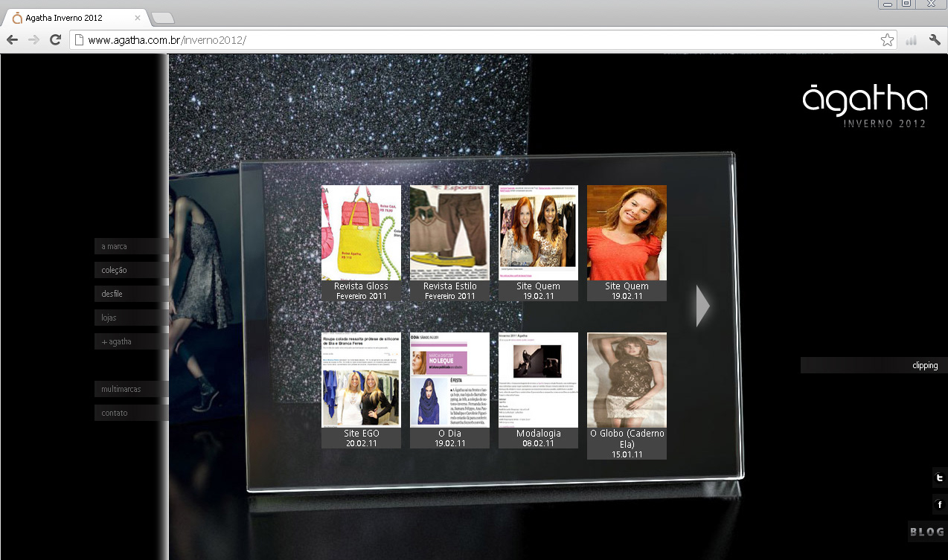Bookmark the page with the star icon
The image size is (948, 560).
pyautogui.click(x=887, y=40)
